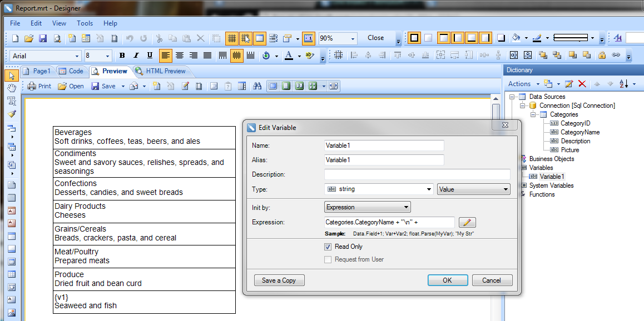Image resolution: width=644 pixels, height=321 pixels.
Task: Click the Open Report folder icon in main toolbar
Action: (28, 38)
